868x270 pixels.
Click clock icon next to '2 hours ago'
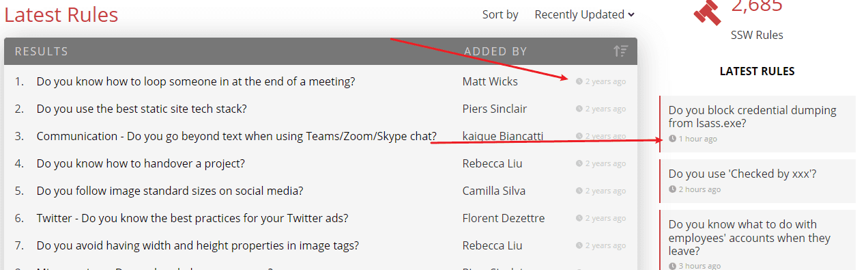[x=672, y=189]
